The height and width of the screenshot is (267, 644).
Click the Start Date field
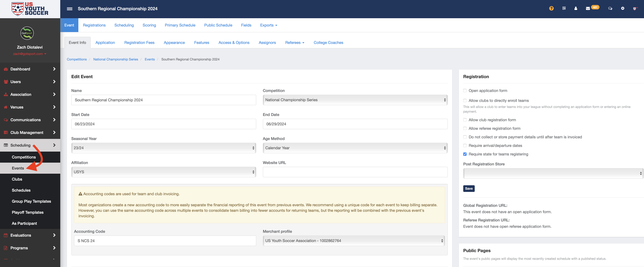(x=163, y=124)
